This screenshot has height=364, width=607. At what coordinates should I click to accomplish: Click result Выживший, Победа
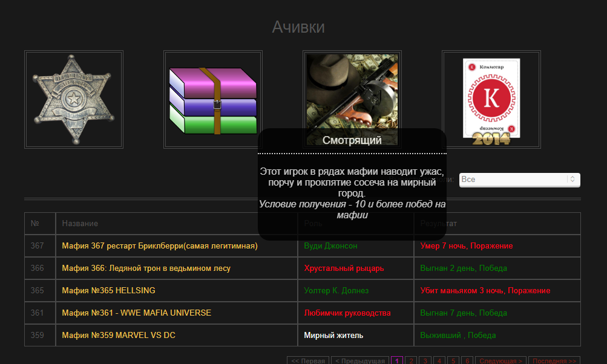pos(458,336)
